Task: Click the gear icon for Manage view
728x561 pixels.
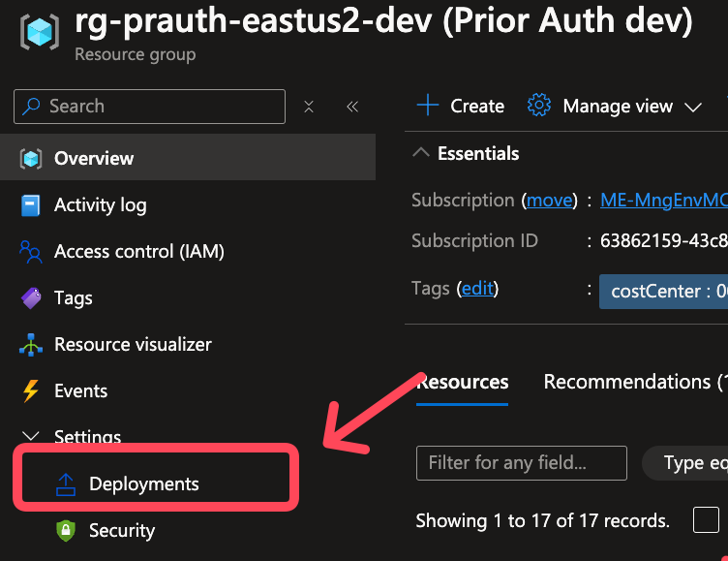Action: (539, 105)
